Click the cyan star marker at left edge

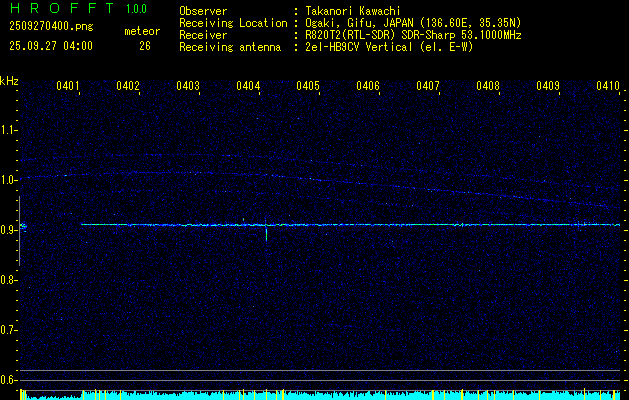coord(22,227)
